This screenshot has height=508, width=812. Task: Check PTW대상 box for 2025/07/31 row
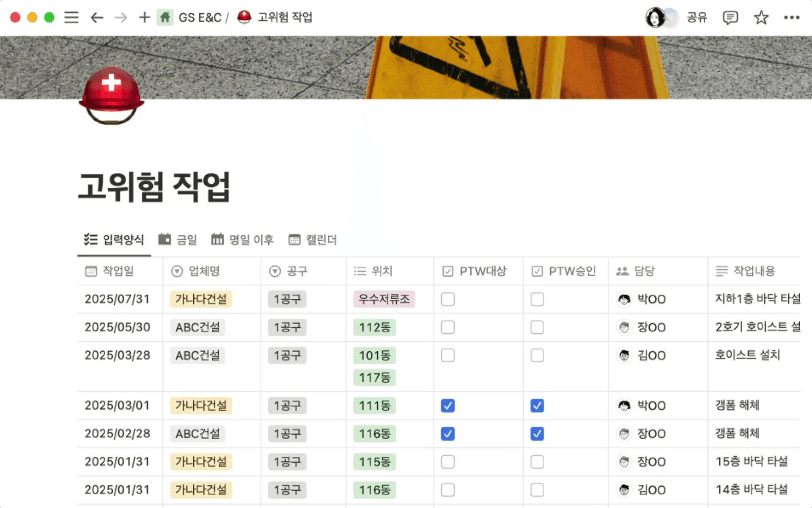pos(447,299)
